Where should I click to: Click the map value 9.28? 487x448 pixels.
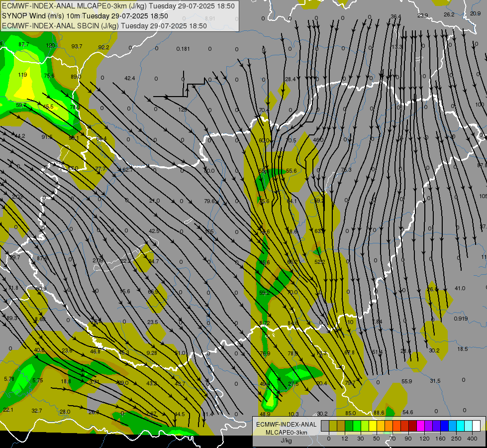coord(152,353)
